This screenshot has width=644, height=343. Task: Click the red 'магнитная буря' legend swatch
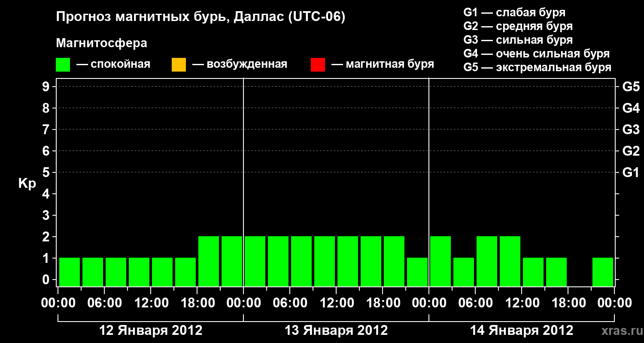[x=318, y=65]
